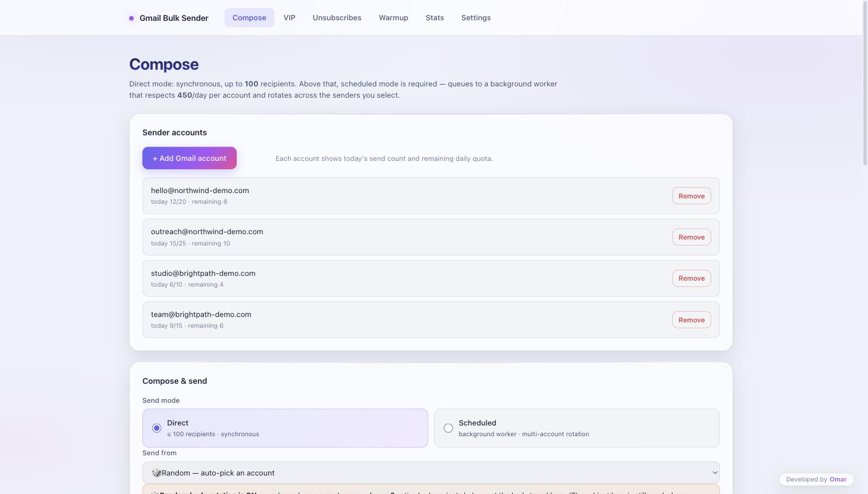
Task: Click the "today 9/15 · remaining 6" quota text
Action: pos(187,326)
